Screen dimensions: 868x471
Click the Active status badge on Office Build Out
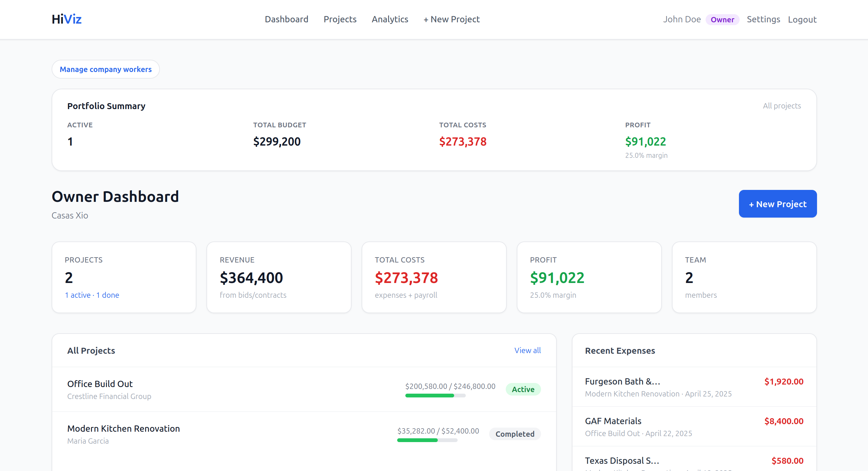pyautogui.click(x=523, y=389)
